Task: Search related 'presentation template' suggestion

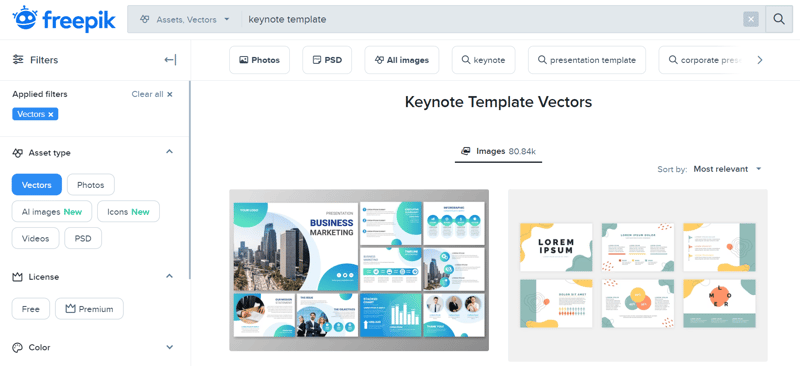Action: (587, 60)
